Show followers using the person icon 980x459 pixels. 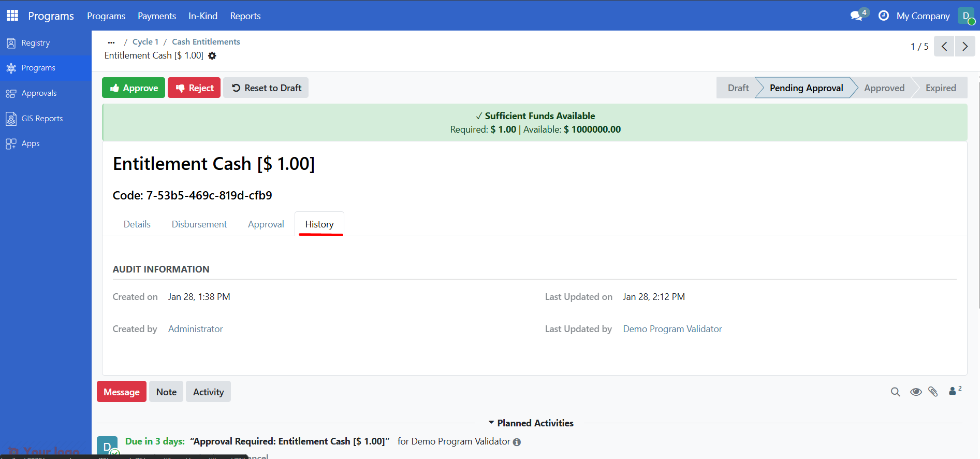click(x=953, y=392)
